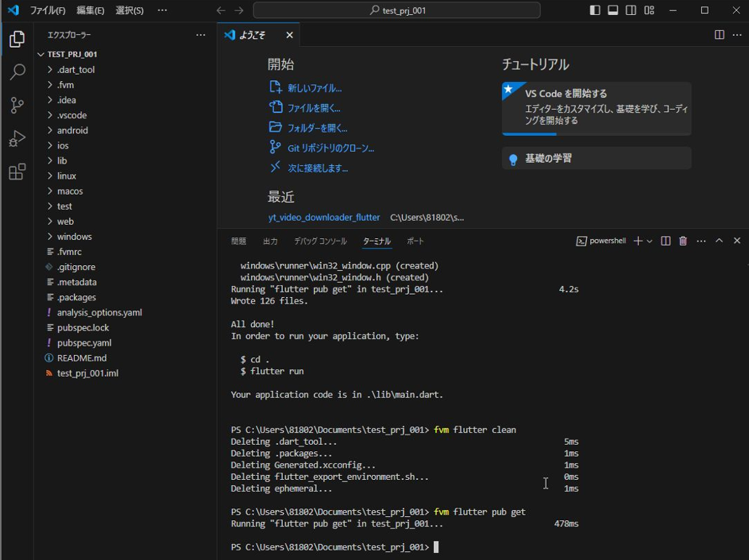Open the customize layout icon
The height and width of the screenshot is (560, 749).
coord(649,10)
